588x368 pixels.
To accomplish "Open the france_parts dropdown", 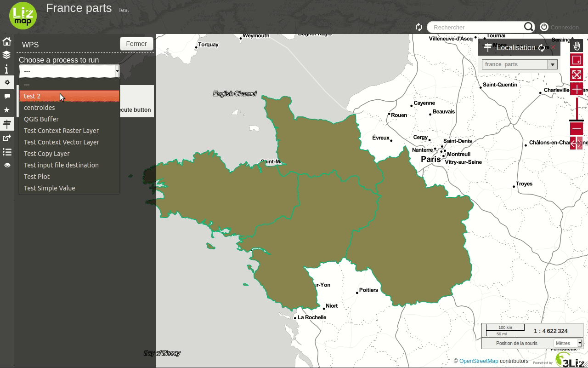I will pos(520,64).
